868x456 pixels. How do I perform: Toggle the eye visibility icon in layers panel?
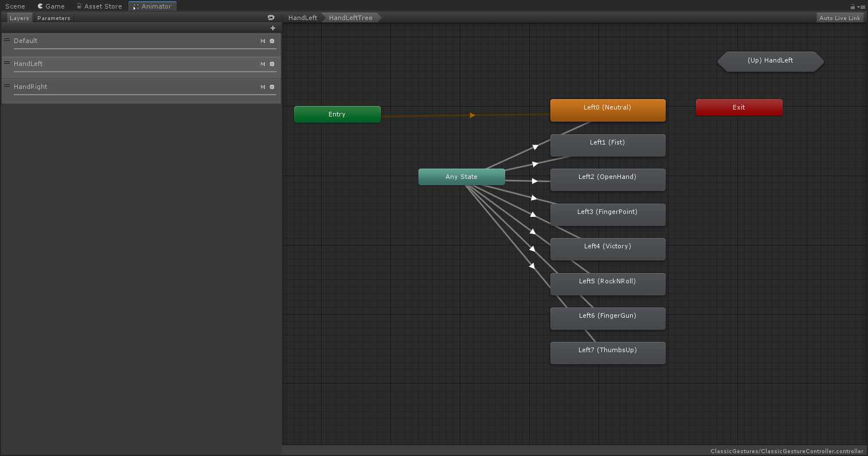tap(271, 18)
